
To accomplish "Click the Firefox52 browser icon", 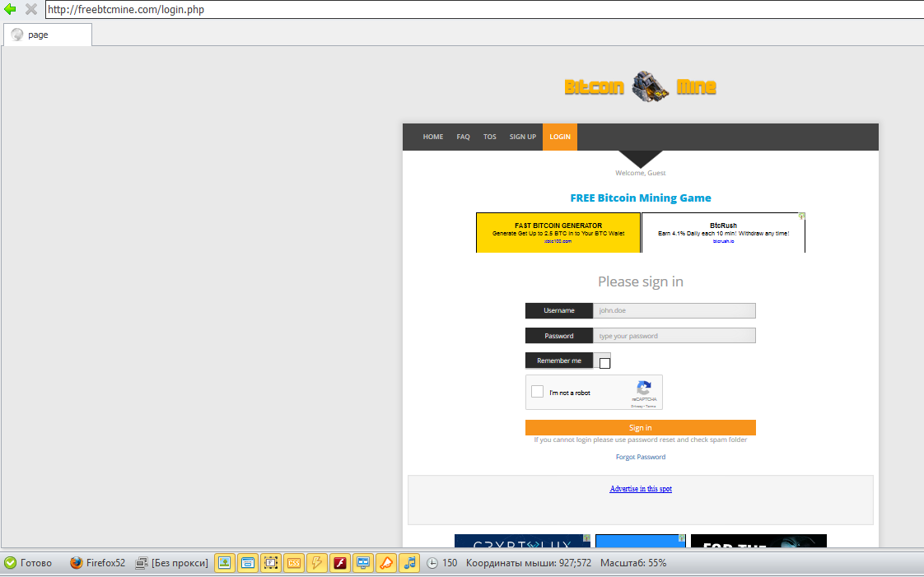I will [x=76, y=563].
